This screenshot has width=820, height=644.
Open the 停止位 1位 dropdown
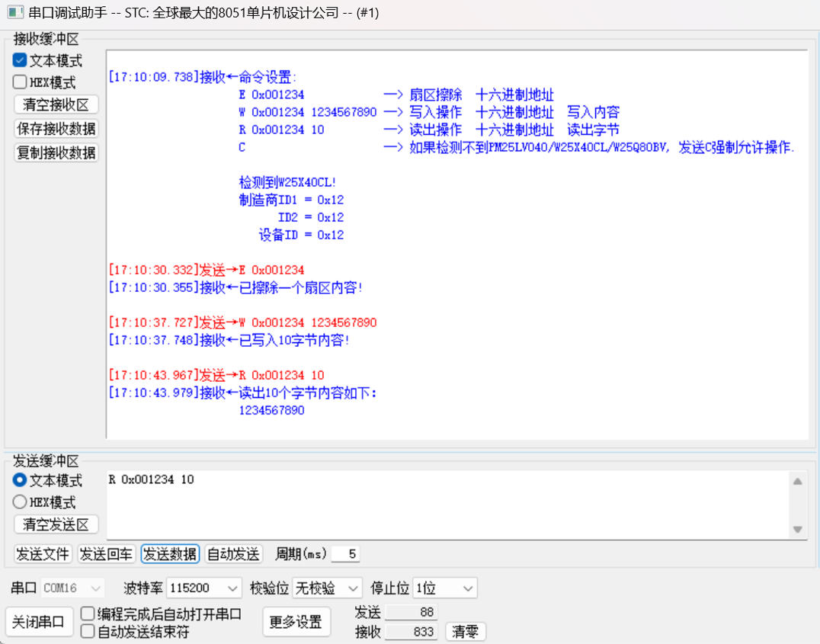coord(444,588)
